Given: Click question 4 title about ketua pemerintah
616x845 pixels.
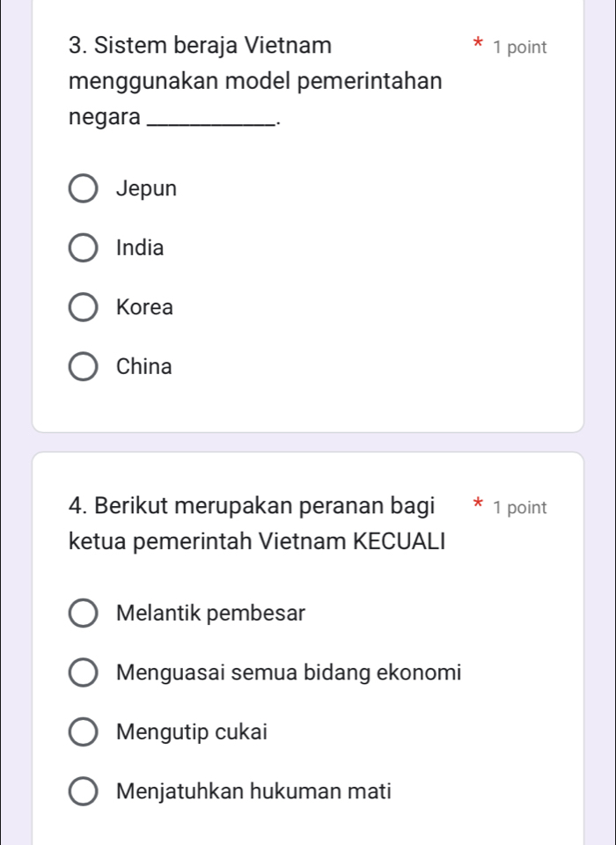Looking at the screenshot, I should click(259, 523).
